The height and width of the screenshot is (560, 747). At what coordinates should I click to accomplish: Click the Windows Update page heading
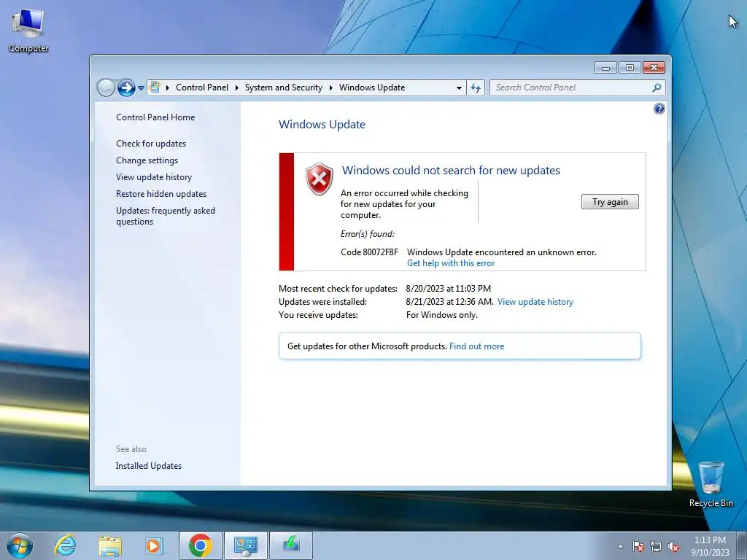coord(322,124)
